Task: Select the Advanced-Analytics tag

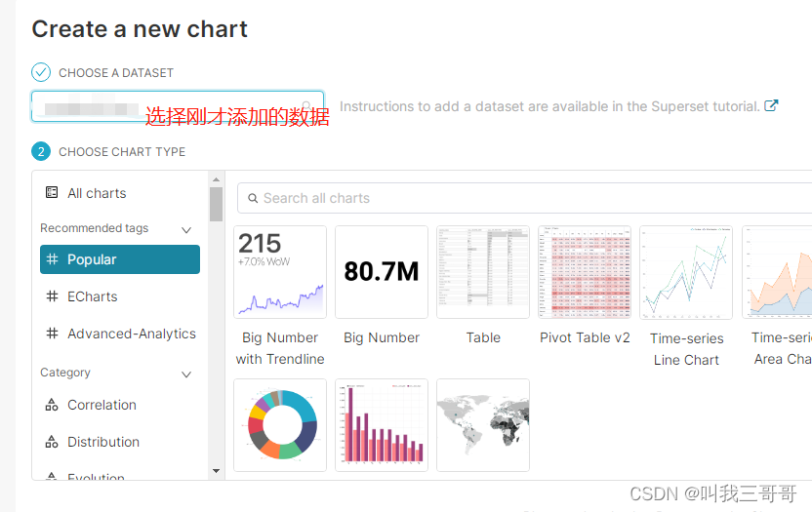Action: click(120, 334)
